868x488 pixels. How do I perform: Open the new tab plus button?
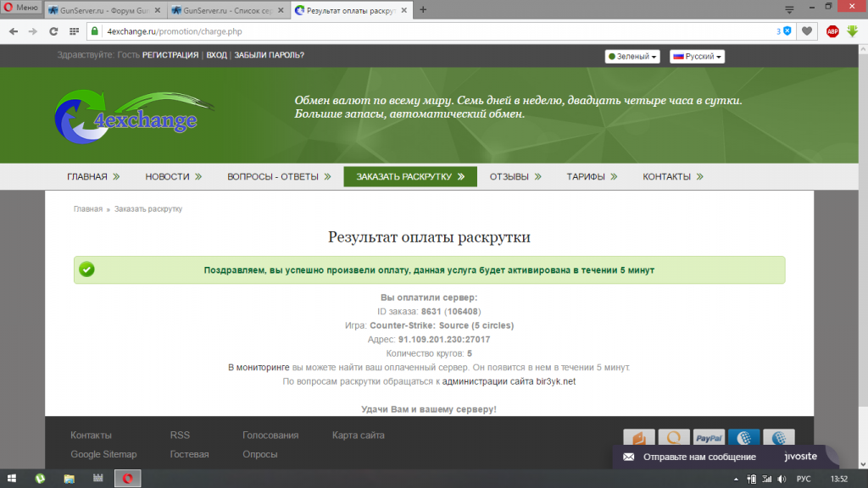coord(423,10)
